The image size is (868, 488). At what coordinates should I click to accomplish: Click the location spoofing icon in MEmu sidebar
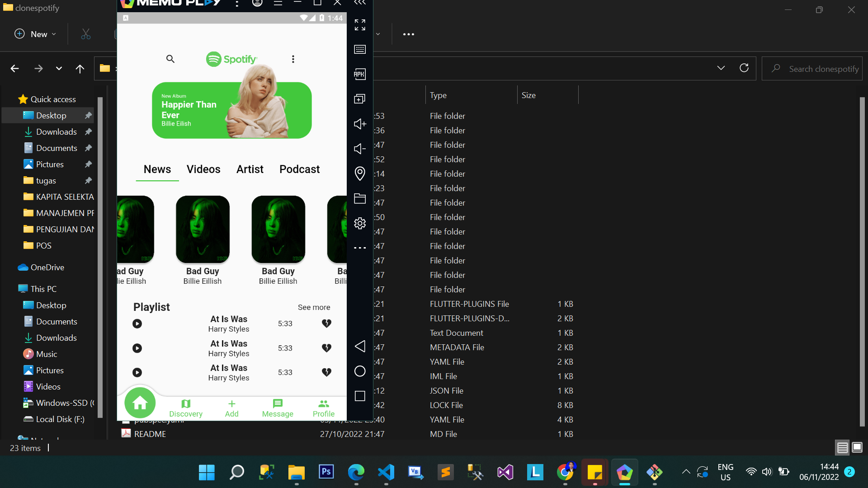(x=359, y=174)
